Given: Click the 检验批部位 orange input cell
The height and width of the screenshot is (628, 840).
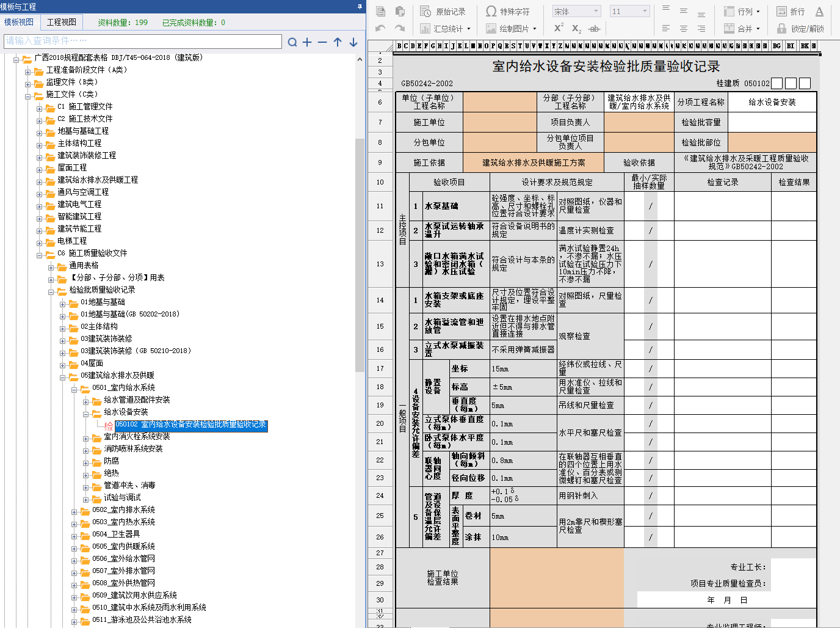Looking at the screenshot, I should pyautogui.click(x=772, y=142).
